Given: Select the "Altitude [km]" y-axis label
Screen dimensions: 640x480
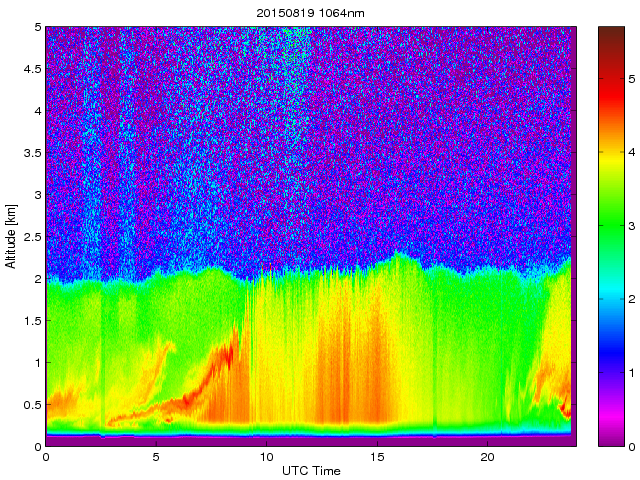Looking at the screenshot, I should (x=11, y=236).
